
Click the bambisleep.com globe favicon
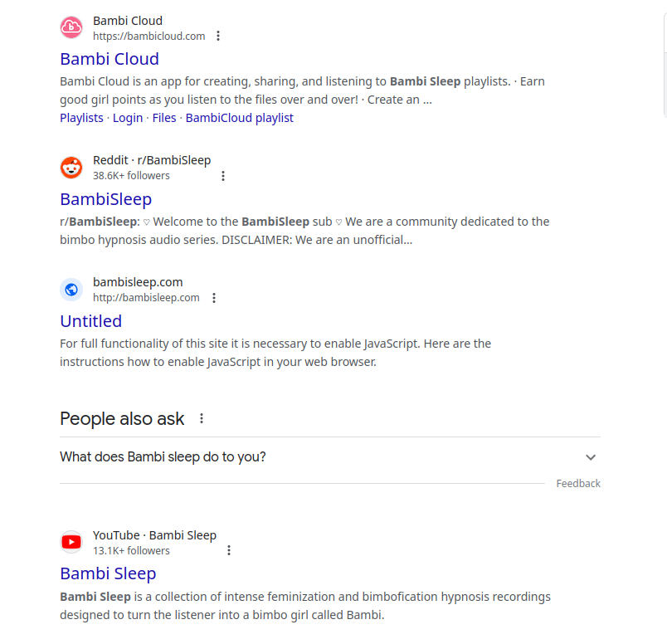tap(71, 290)
